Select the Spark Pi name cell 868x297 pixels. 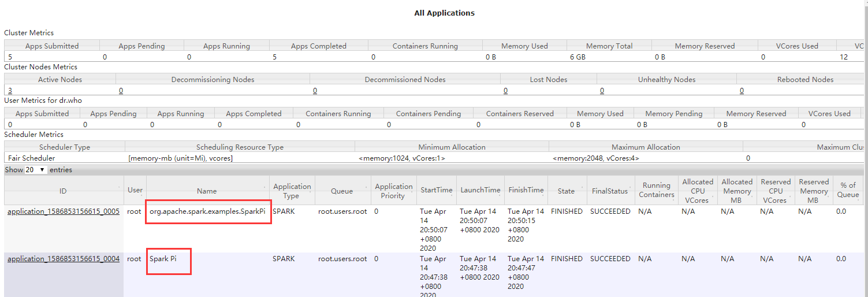coord(163,259)
